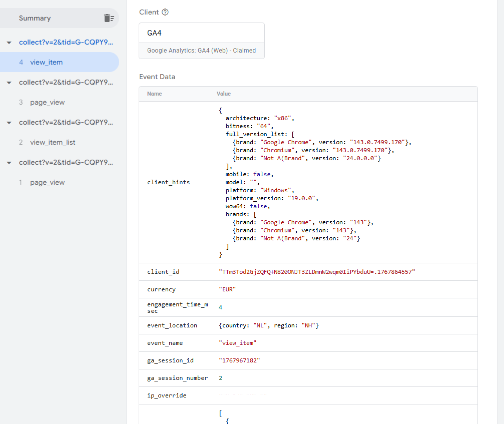
Task: Collapse the request arrow above page_view event 3
Action: coord(9,83)
